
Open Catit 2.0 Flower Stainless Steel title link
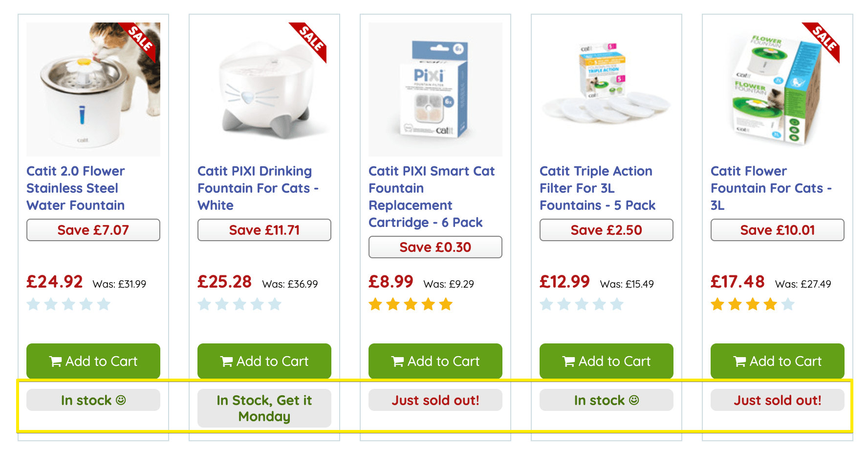point(76,188)
